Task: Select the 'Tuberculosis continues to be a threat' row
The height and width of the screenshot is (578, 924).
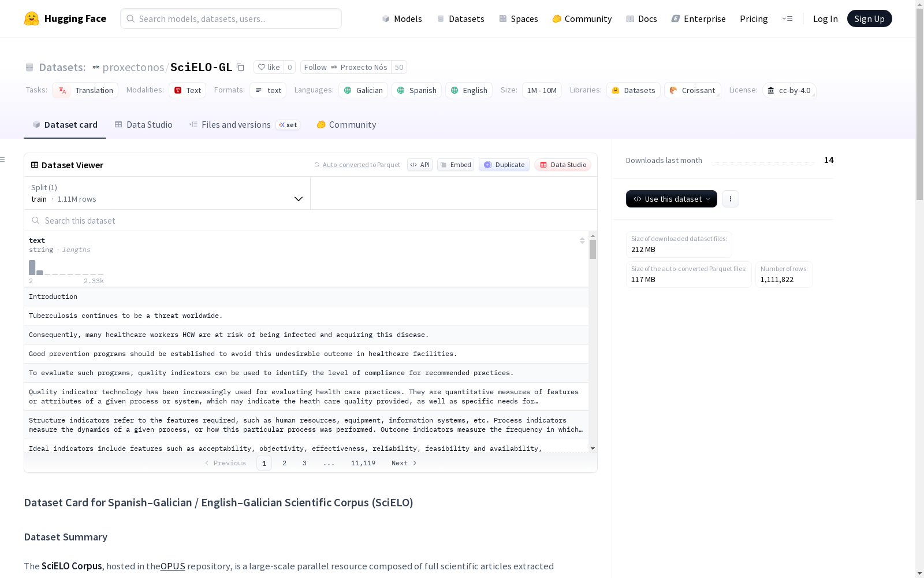Action: pos(306,316)
